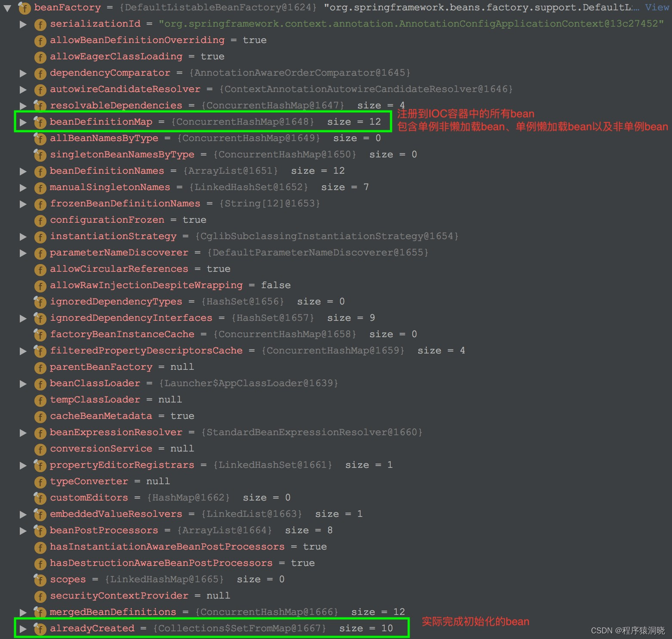Expand the frozenBeanDefinitionNames node arrow
The height and width of the screenshot is (639, 672).
coord(23,204)
